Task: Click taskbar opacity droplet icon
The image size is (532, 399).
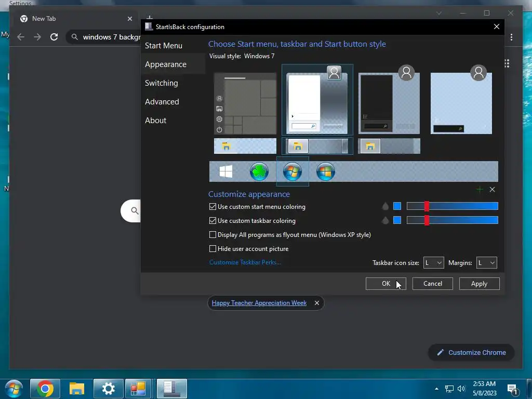Action: coord(385,220)
